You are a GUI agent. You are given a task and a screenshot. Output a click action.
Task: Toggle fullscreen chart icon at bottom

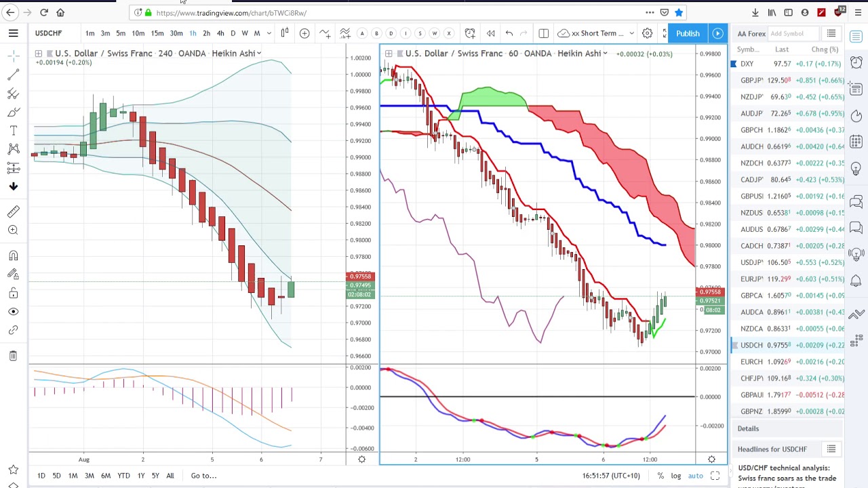pyautogui.click(x=715, y=476)
